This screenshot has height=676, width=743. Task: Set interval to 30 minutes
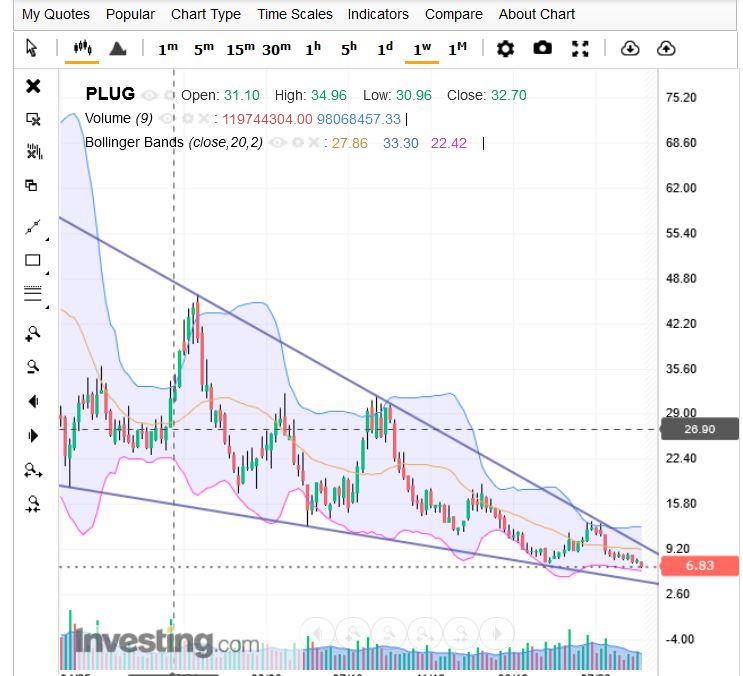click(x=276, y=48)
